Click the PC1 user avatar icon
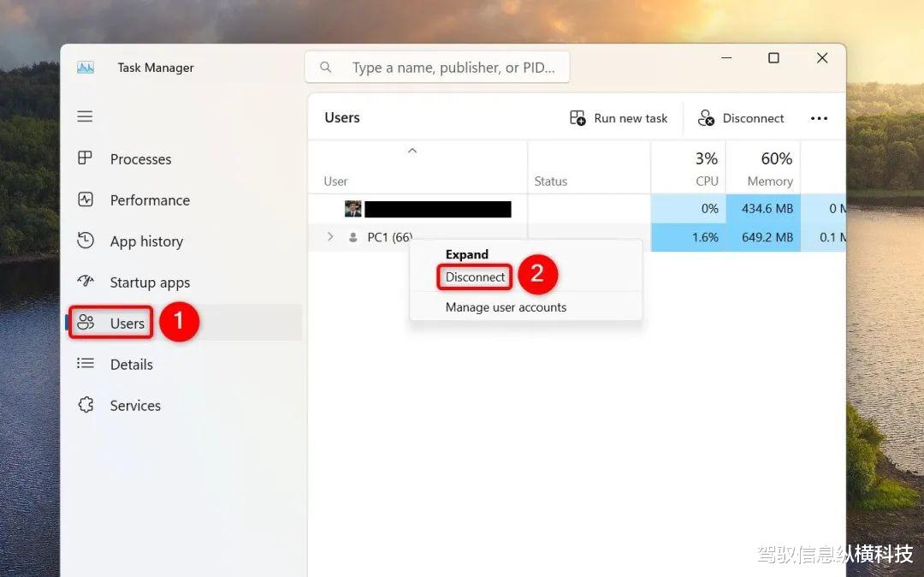The image size is (924, 577). pos(353,237)
